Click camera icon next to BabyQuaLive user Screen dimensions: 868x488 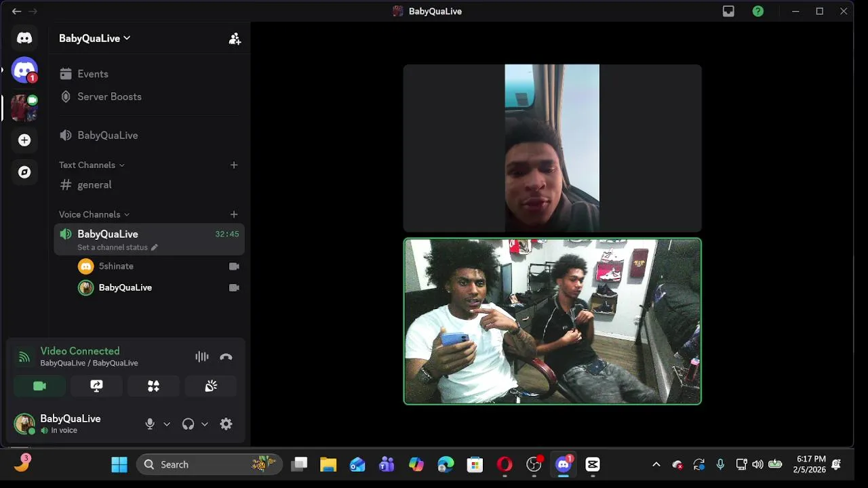click(234, 287)
